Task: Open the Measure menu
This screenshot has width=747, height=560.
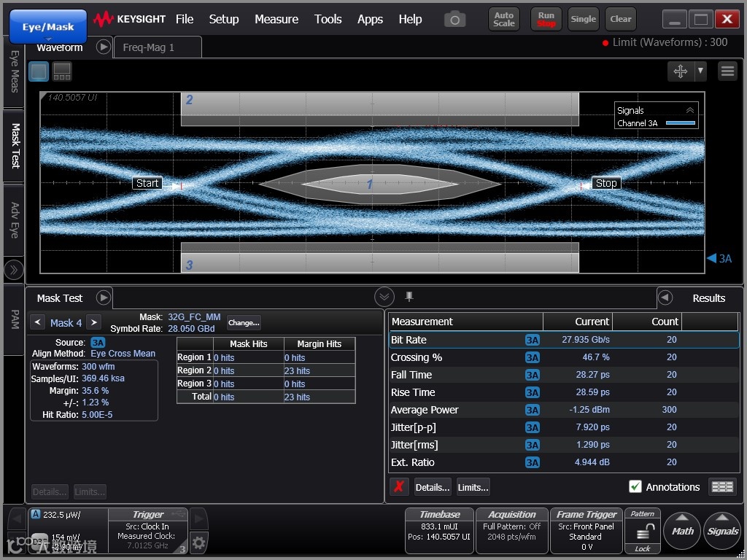Action: click(276, 19)
